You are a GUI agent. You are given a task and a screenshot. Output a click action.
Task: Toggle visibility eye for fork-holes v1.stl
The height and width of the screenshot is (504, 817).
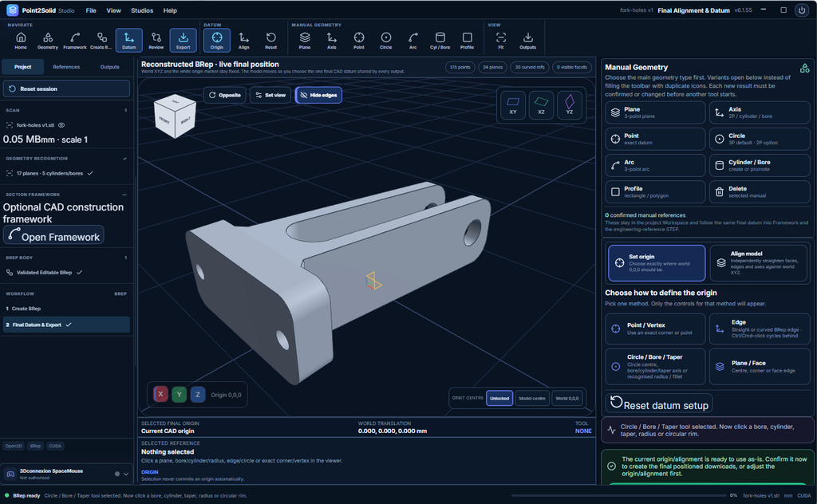tap(61, 125)
